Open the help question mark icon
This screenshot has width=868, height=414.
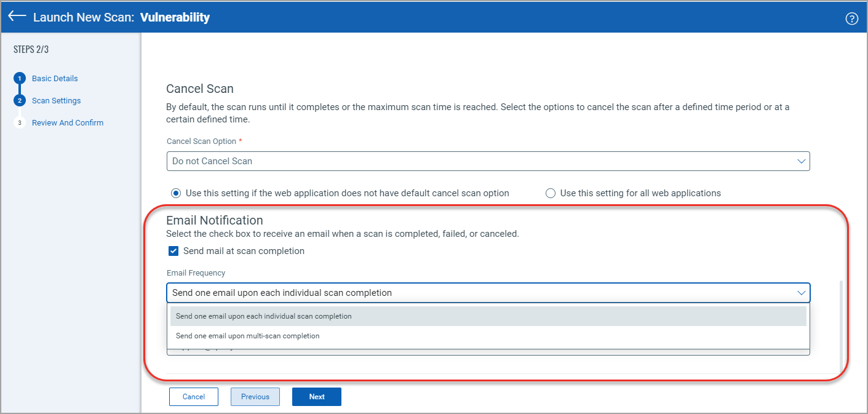point(851,18)
